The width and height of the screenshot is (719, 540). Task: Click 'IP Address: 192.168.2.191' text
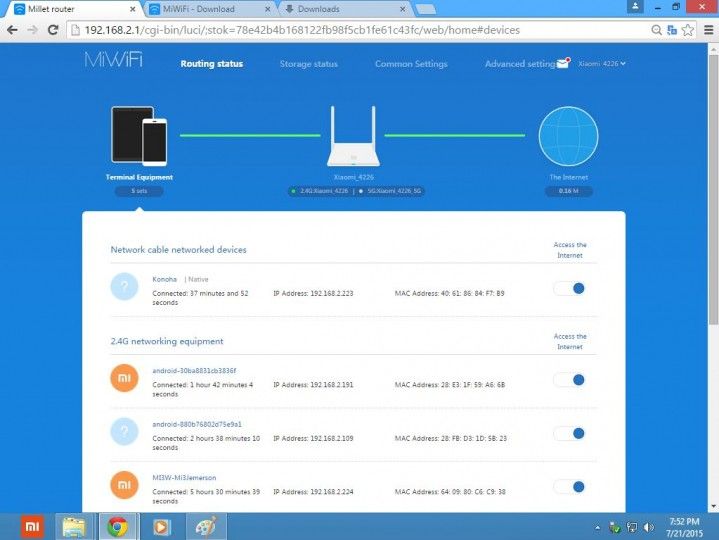(313, 385)
